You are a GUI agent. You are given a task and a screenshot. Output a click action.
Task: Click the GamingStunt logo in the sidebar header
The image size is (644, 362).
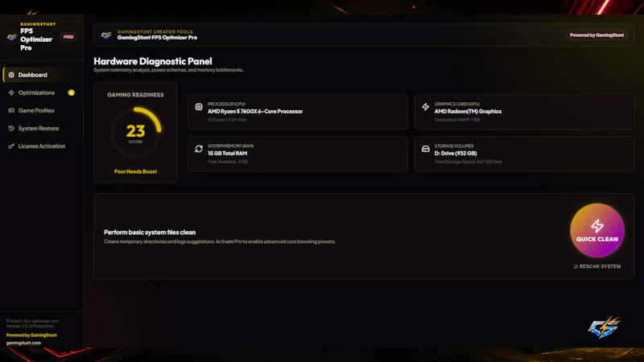[x=12, y=37]
